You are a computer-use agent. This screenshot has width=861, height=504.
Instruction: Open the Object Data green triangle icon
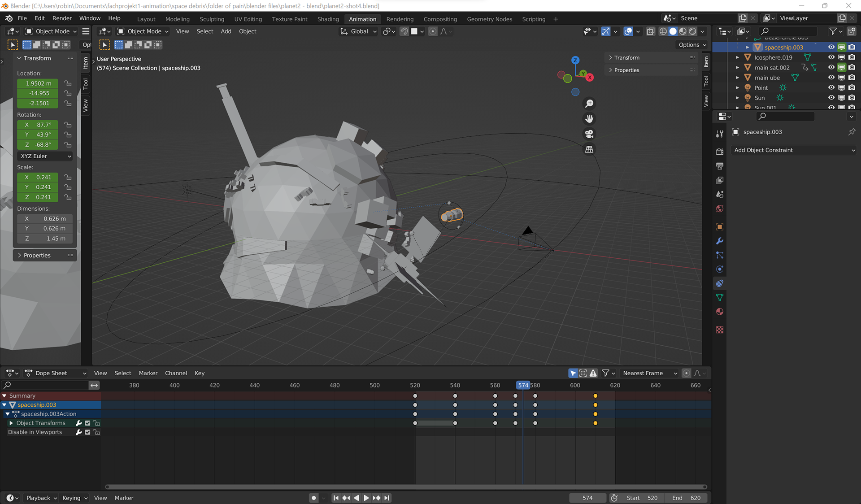(720, 297)
